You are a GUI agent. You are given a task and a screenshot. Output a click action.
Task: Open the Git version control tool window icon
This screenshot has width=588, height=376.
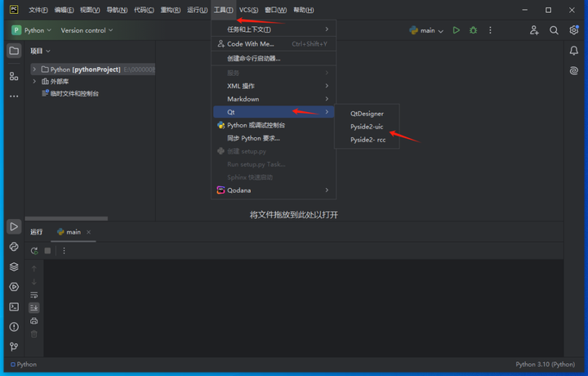(x=14, y=347)
